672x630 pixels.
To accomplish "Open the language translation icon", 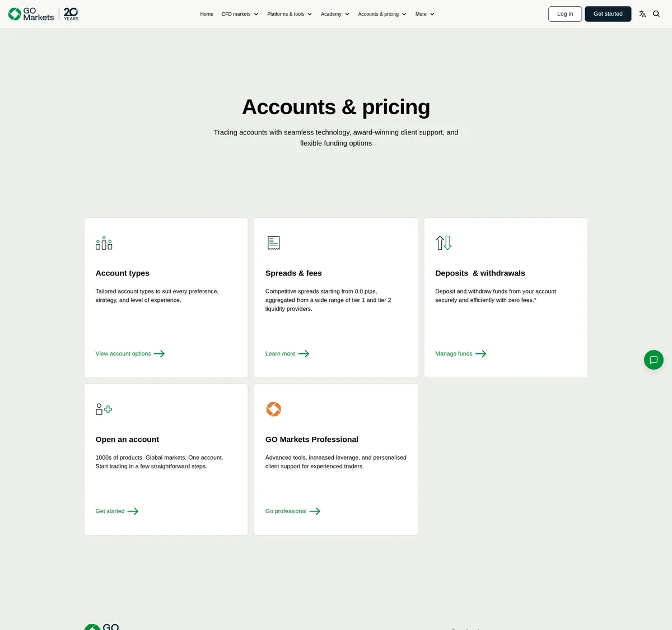I will coord(642,14).
